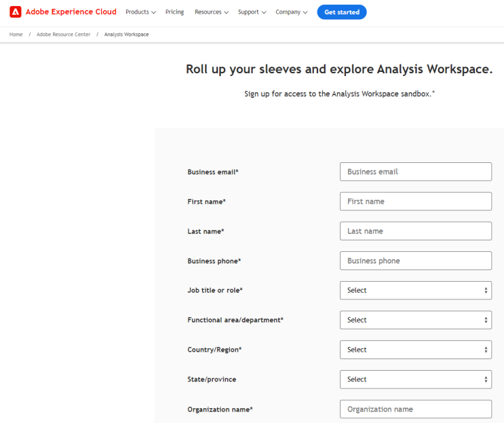
Task: Click the Organization name* label
Action: coord(220,409)
